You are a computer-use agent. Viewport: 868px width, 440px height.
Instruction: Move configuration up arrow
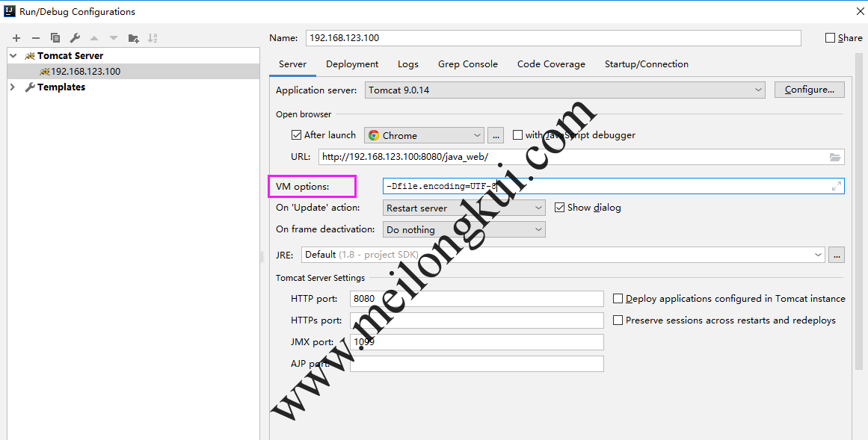(94, 38)
